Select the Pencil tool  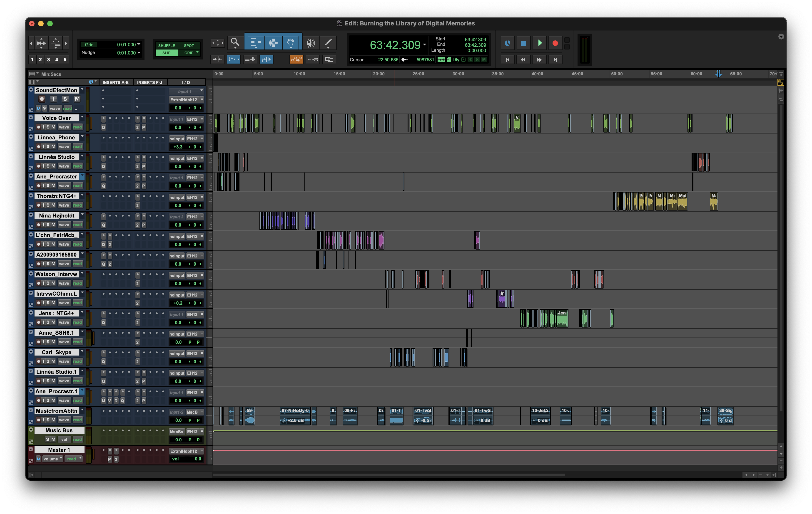coord(328,42)
